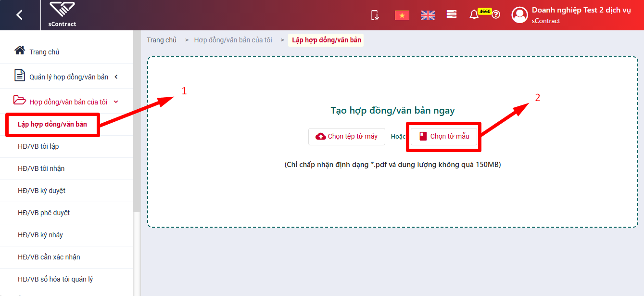This screenshot has width=644, height=296.
Task: Click the Tạo hợp đồng/văn bản ngay heading
Action: [392, 110]
